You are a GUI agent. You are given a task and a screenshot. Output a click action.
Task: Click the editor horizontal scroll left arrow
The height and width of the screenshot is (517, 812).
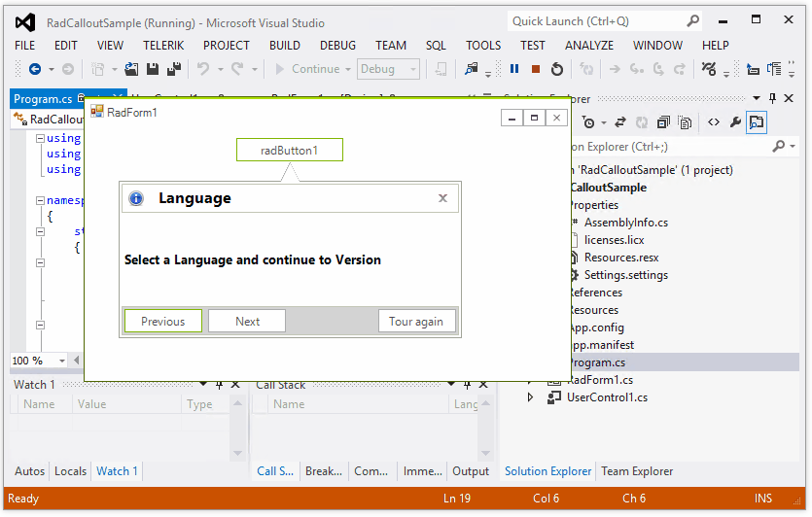coord(77,361)
